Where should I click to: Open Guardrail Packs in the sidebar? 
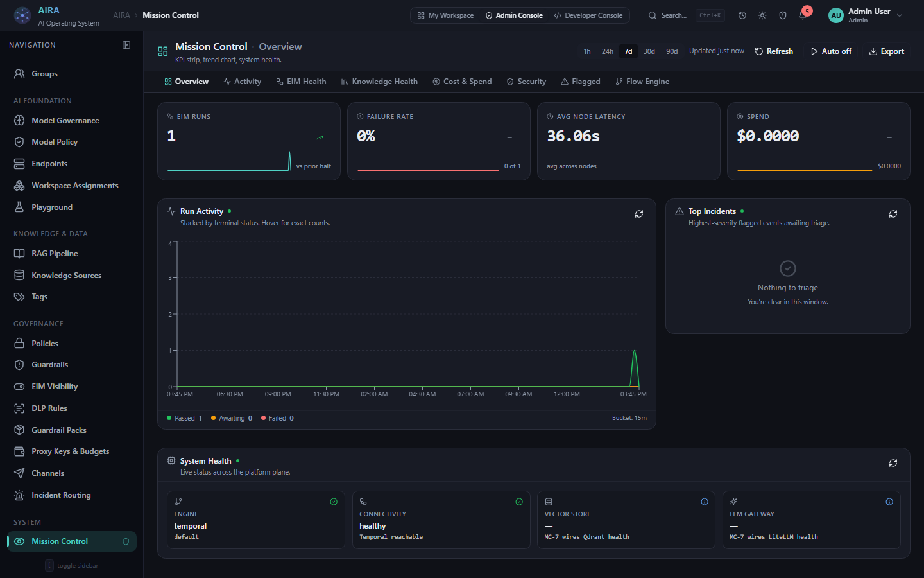pos(72,430)
